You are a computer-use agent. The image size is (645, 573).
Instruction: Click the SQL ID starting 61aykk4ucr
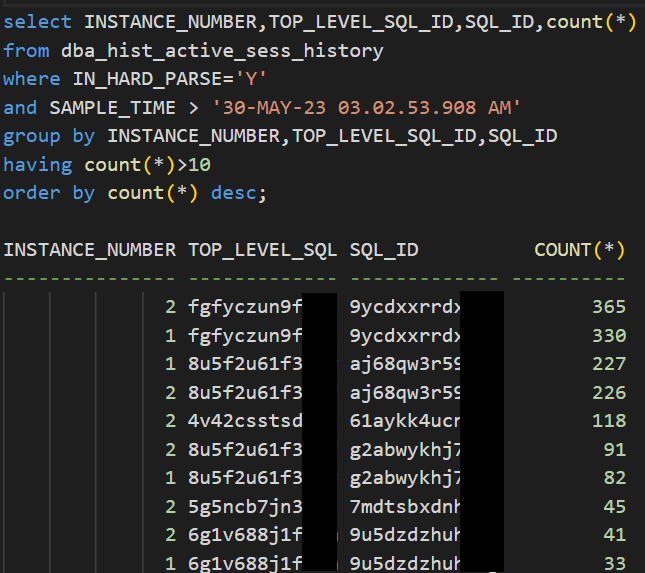(405, 421)
